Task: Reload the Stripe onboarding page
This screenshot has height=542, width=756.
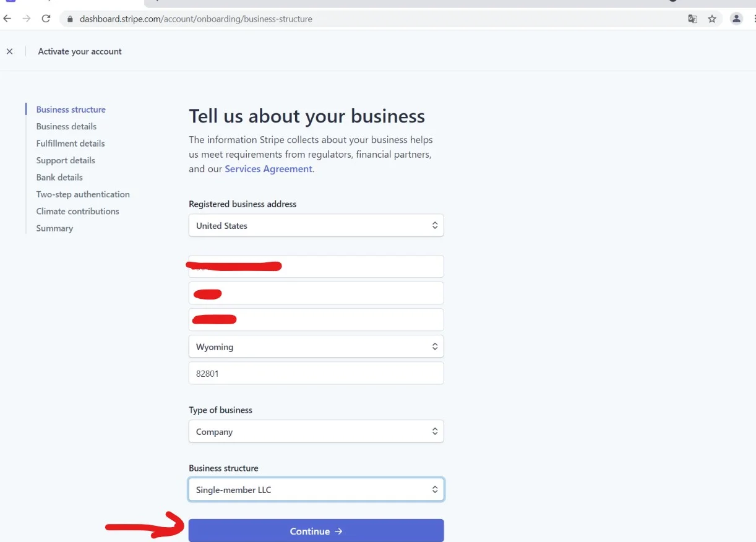Action: (46, 19)
